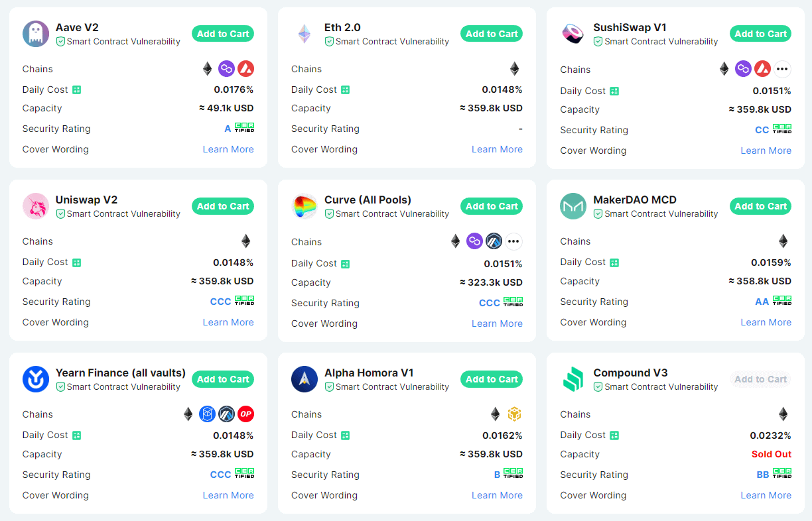812x521 pixels.
Task: Click the Uniswap V2 unicorn logo
Action: (36, 206)
